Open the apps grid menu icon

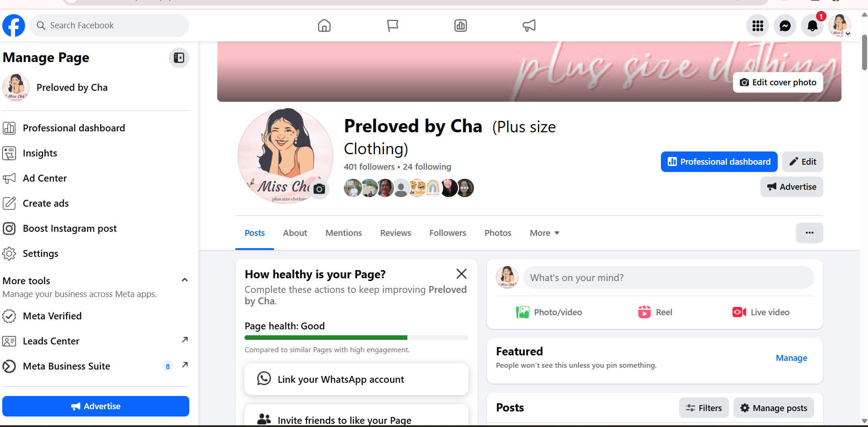point(758,26)
